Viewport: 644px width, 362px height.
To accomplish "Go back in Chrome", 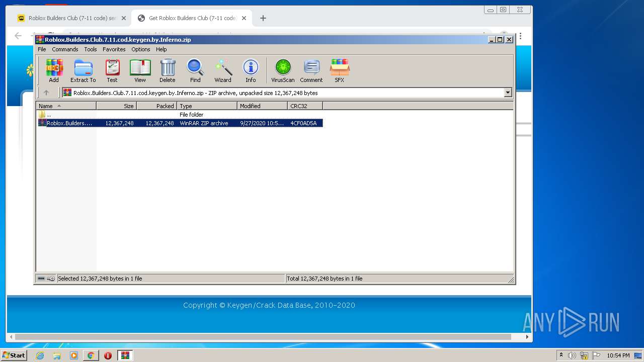I will [18, 36].
